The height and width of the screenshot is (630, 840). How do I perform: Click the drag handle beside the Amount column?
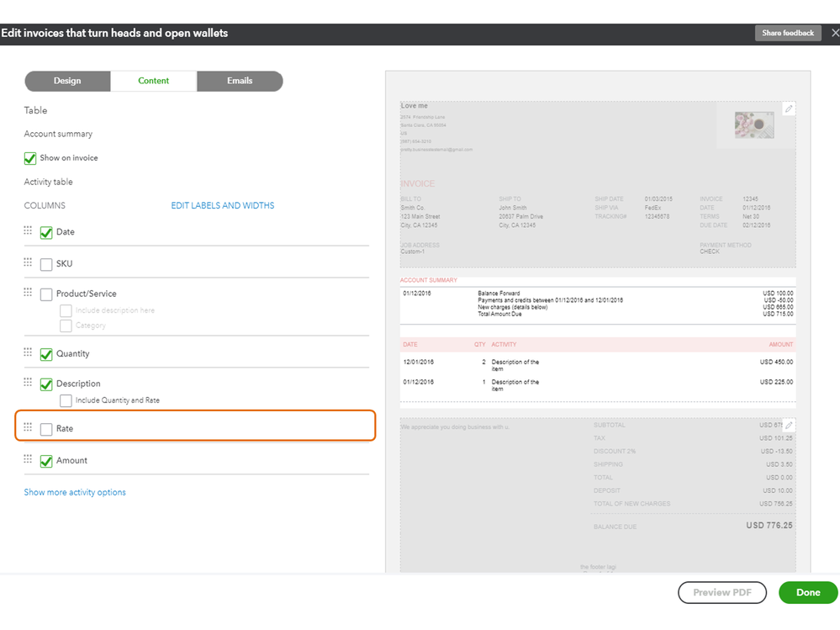pyautogui.click(x=28, y=459)
